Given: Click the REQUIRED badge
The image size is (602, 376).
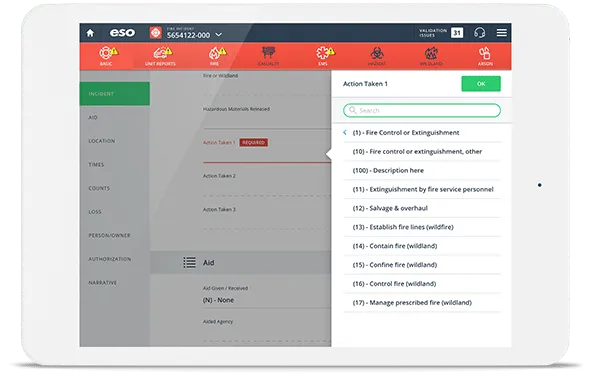Looking at the screenshot, I should [254, 142].
